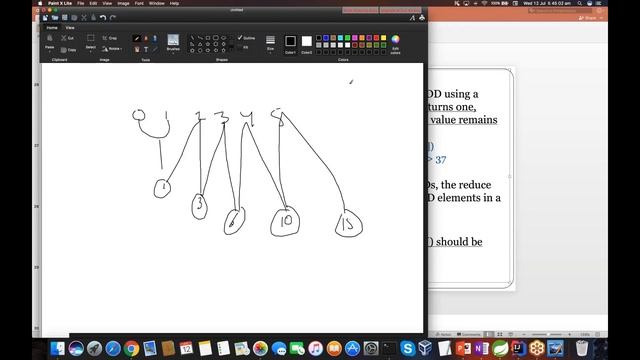Pick the green palette color
Viewport: 640px width, 360px height.
pyautogui.click(x=347, y=38)
